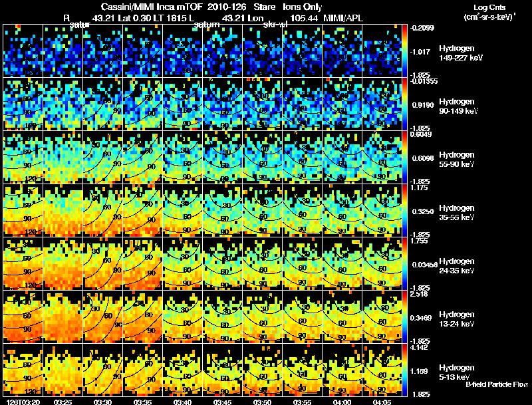The image size is (532, 405).
Task: Click the 0.6098 color scale value
Action: pos(423,158)
